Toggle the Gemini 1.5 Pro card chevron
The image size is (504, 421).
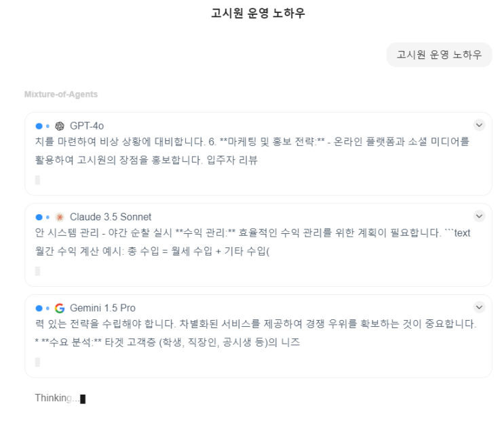[480, 307]
